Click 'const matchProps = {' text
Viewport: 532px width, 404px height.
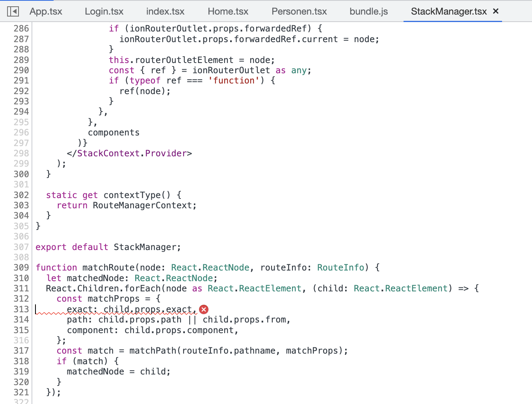(108, 298)
